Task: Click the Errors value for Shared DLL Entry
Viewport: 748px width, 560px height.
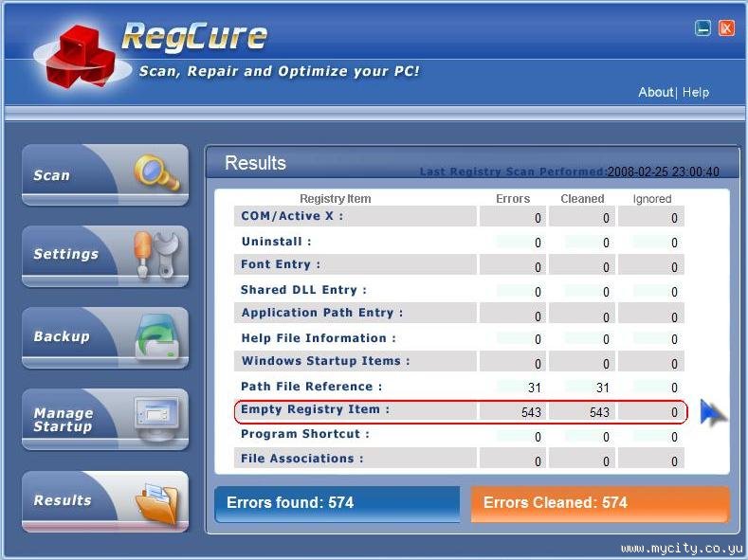Action: point(538,292)
